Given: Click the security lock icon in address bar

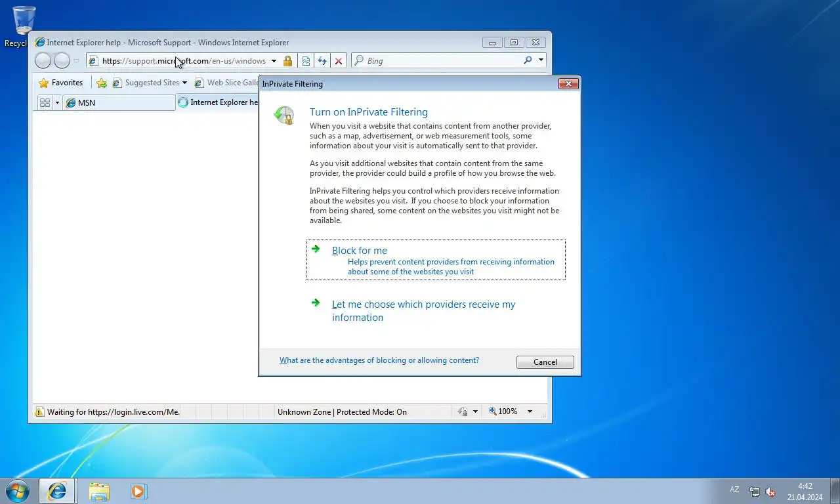Looking at the screenshot, I should click(x=287, y=61).
